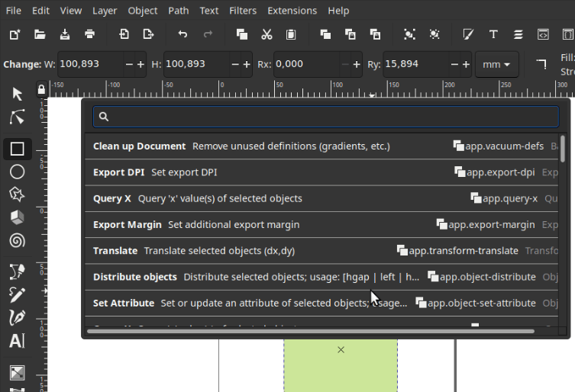
Task: Open the mm units dropdown
Action: (x=496, y=65)
